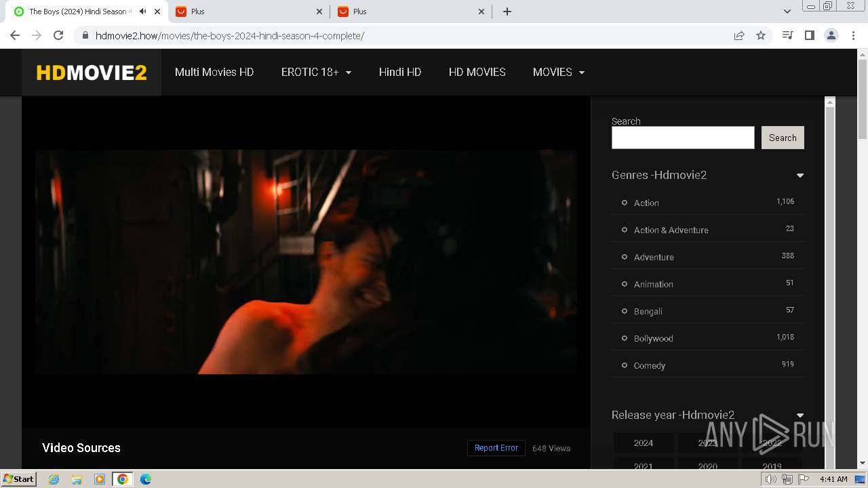
Task: Open a new browser tab
Action: point(507,12)
